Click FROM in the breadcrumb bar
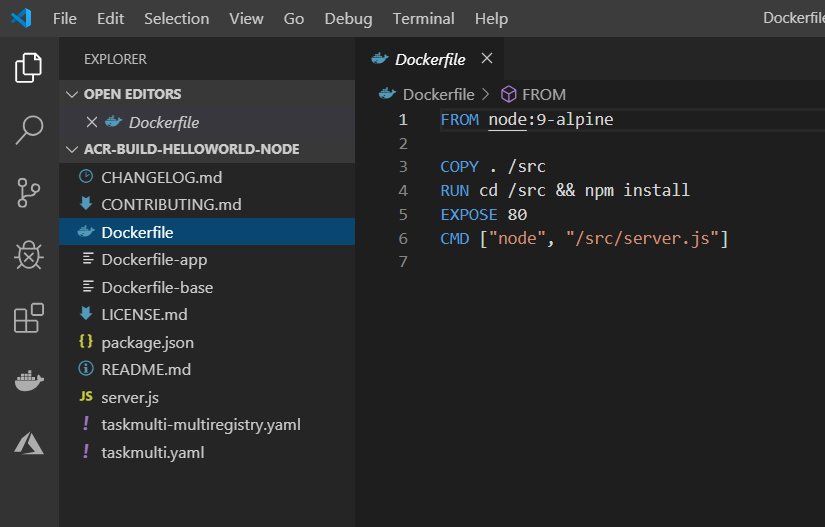The height and width of the screenshot is (527, 825). coord(544,94)
